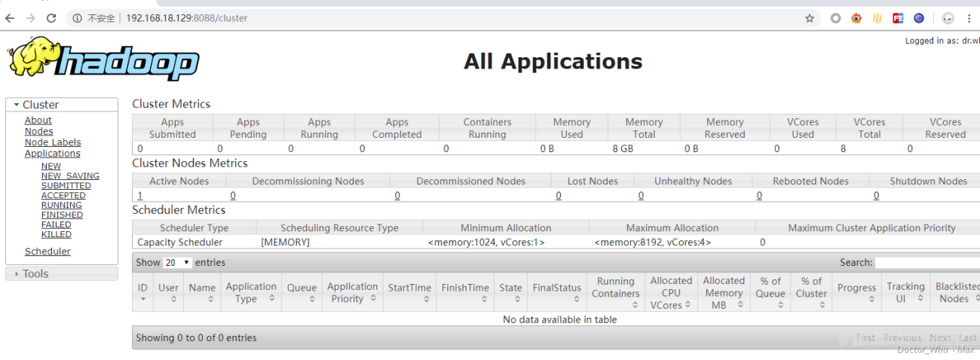
Task: Open the Weibo extension icon
Action: tap(856, 18)
